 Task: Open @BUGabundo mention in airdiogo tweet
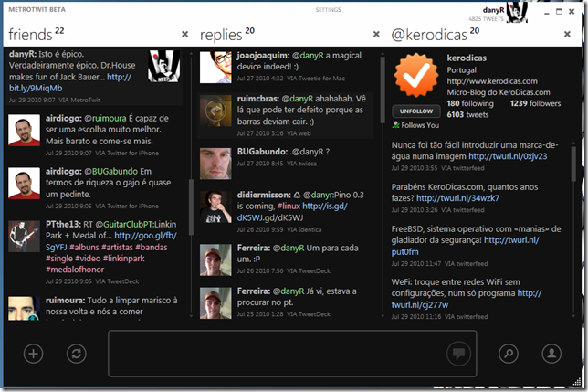point(111,172)
